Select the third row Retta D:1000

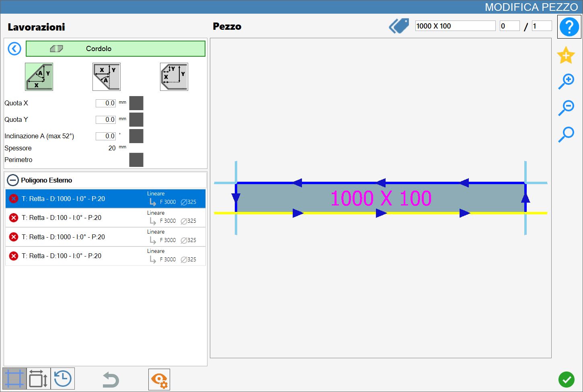(x=105, y=237)
